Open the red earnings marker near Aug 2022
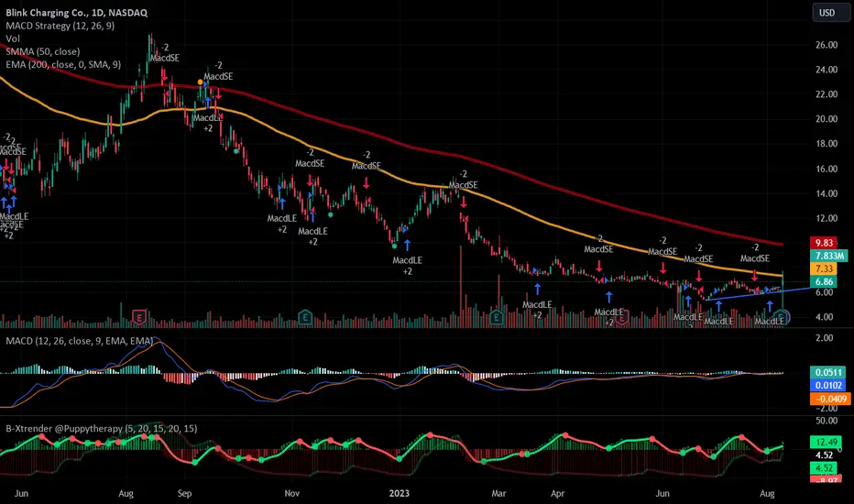Screen dimensions: 854x504 [139, 316]
